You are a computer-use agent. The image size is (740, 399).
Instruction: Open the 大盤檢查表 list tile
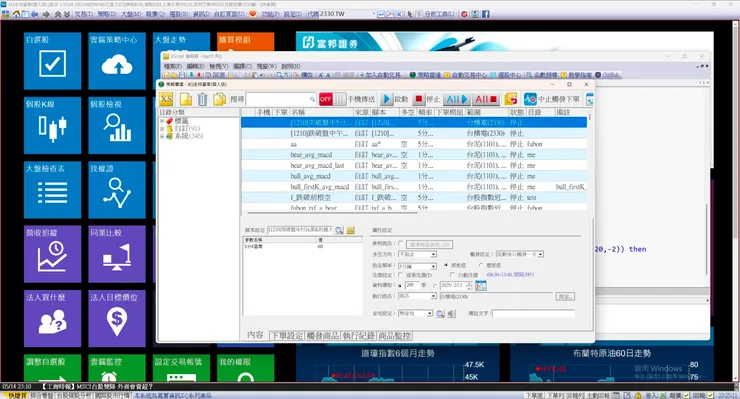[x=52, y=189]
